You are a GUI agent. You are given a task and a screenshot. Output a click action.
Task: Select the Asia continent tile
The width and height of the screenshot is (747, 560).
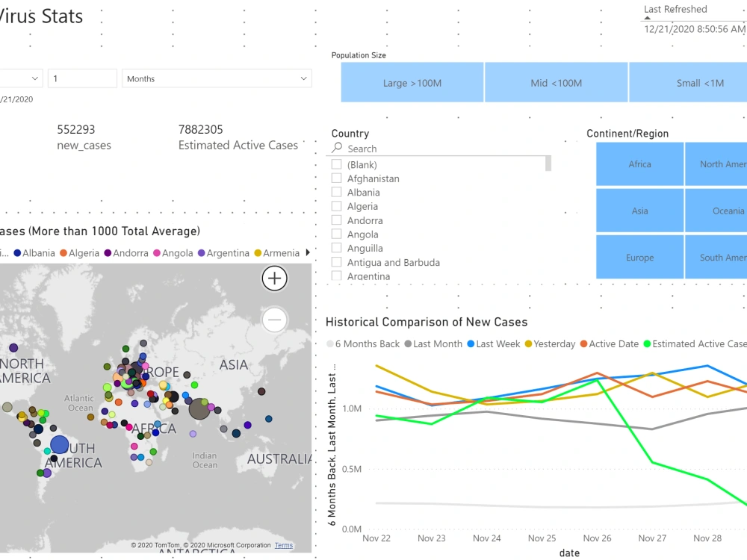click(639, 211)
